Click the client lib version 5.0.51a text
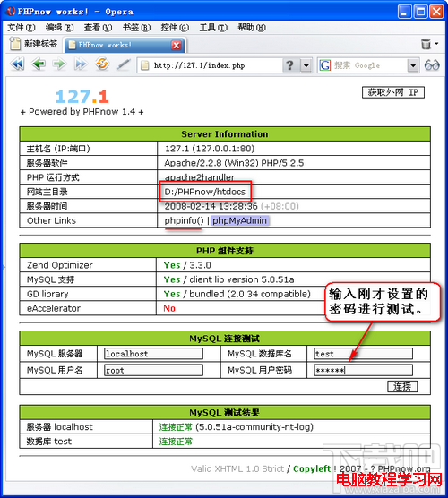Viewport: 448px width, 498px height. (242, 279)
